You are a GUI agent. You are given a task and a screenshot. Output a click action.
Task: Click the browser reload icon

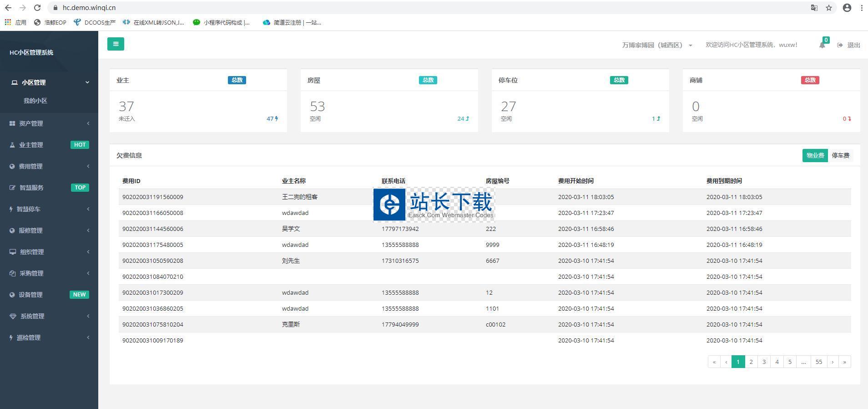coord(37,8)
